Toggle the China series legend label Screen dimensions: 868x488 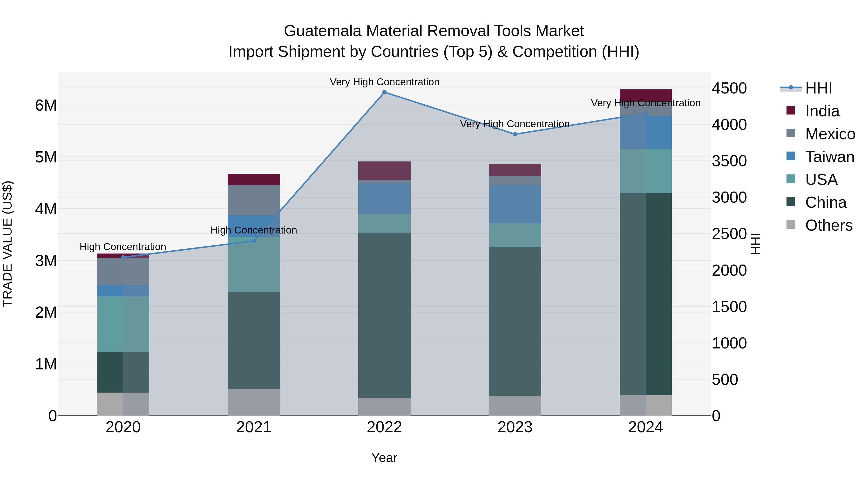click(x=826, y=202)
